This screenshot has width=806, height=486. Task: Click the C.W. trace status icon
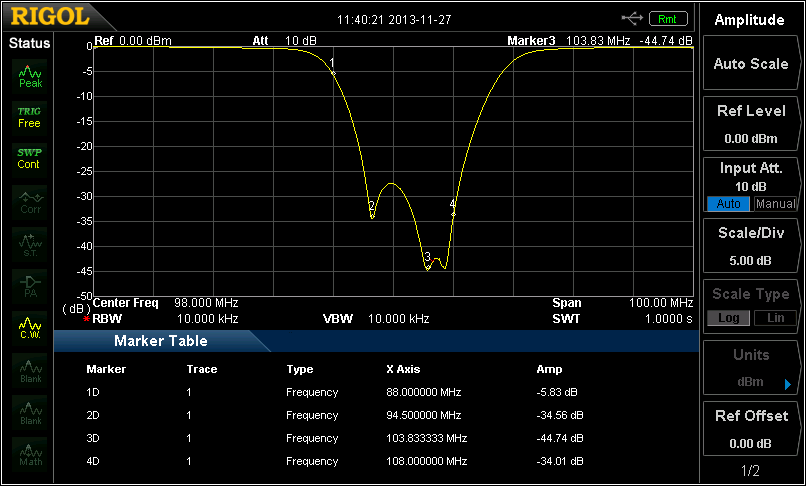[30, 327]
